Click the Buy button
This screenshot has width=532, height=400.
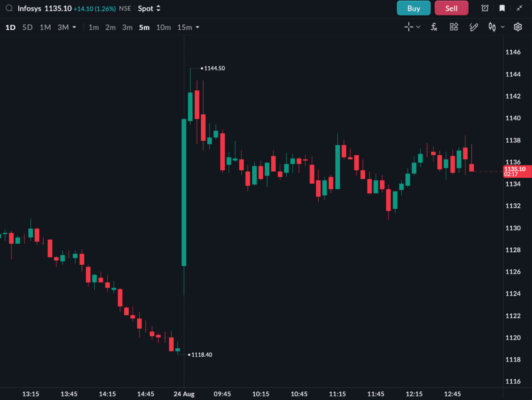[413, 8]
